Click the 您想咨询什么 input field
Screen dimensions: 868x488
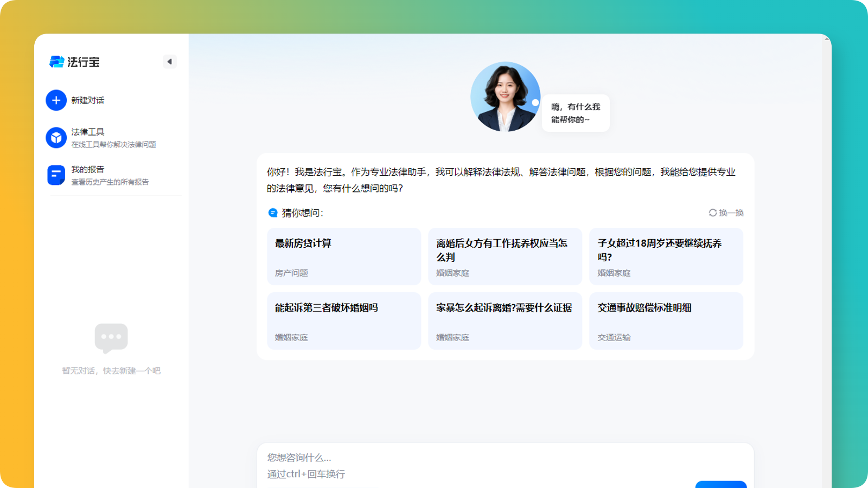[506, 465]
